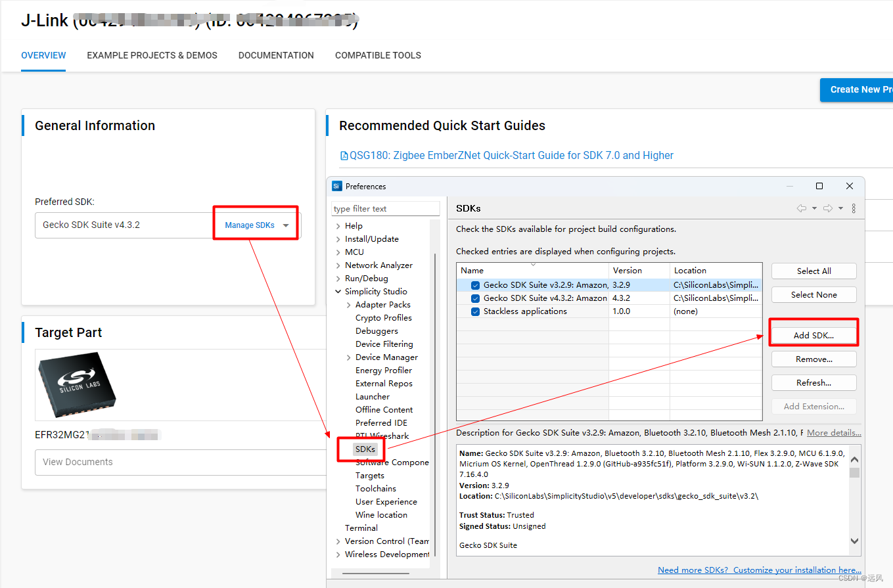Open the three-dot view menu in SDKs panel
This screenshot has height=588, width=893.
[852, 208]
